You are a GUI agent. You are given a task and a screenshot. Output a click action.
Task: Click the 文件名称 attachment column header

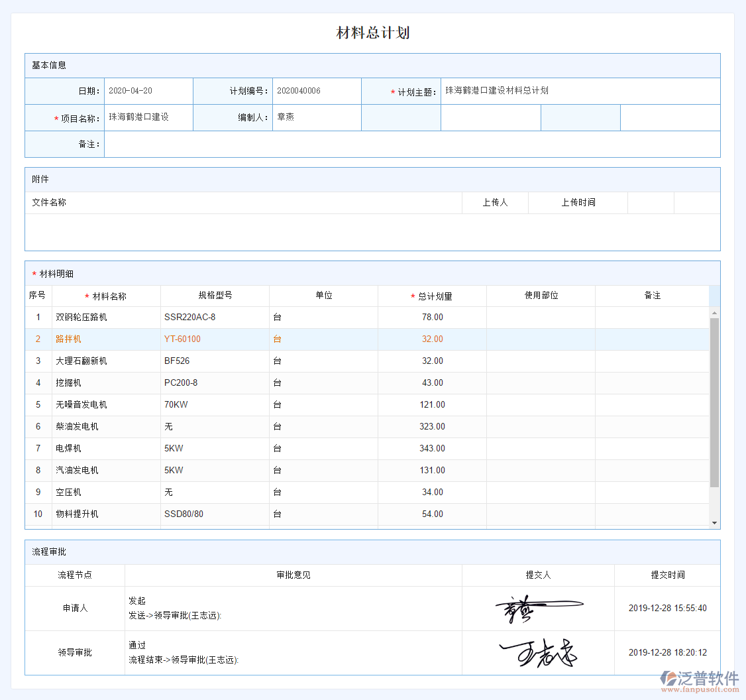(x=49, y=202)
